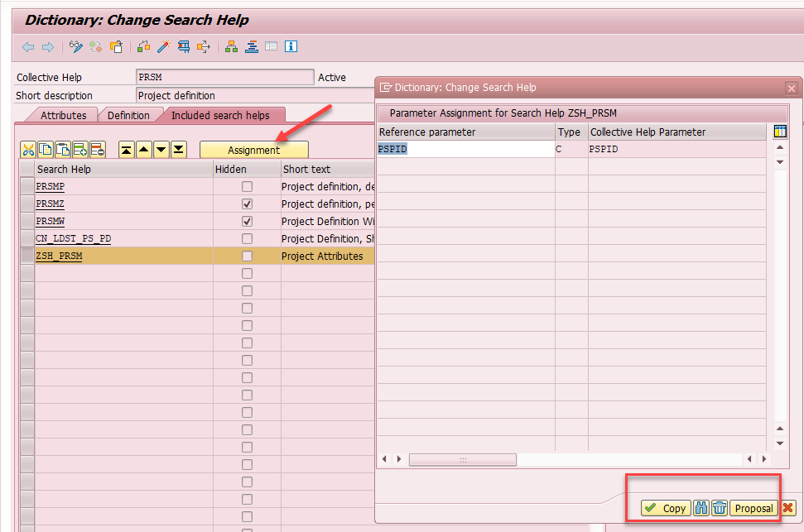Open the Definition tab
Viewport: 804px width, 532px height.
pyautogui.click(x=130, y=115)
